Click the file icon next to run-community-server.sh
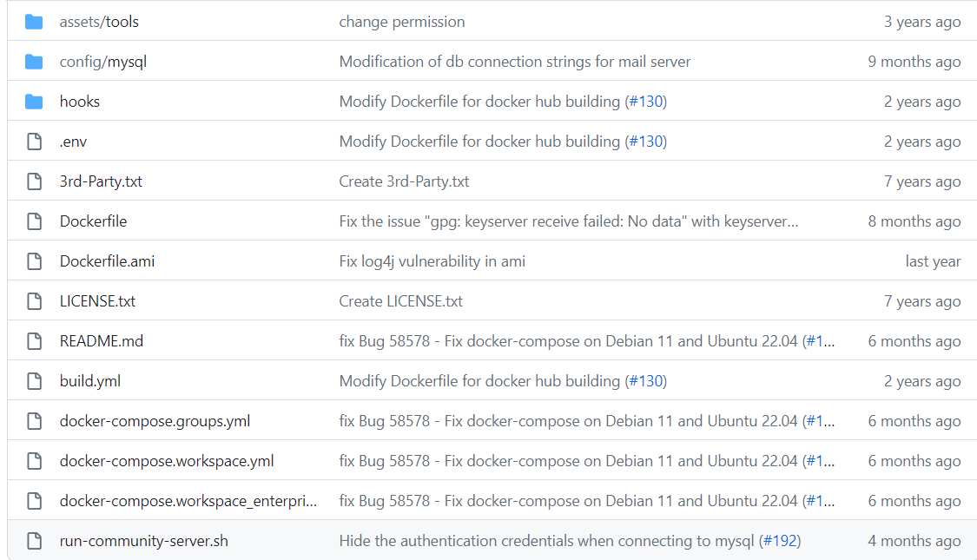 tap(34, 540)
